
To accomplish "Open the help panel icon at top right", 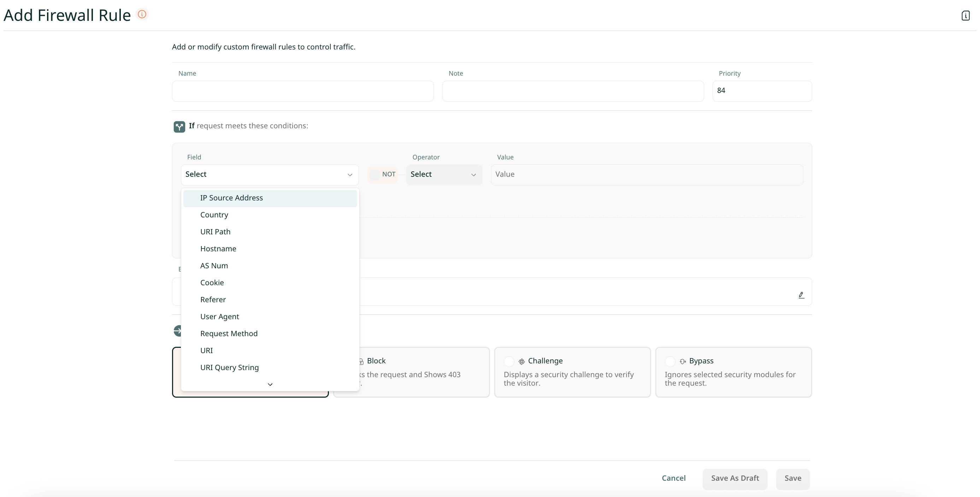I will click(x=965, y=16).
